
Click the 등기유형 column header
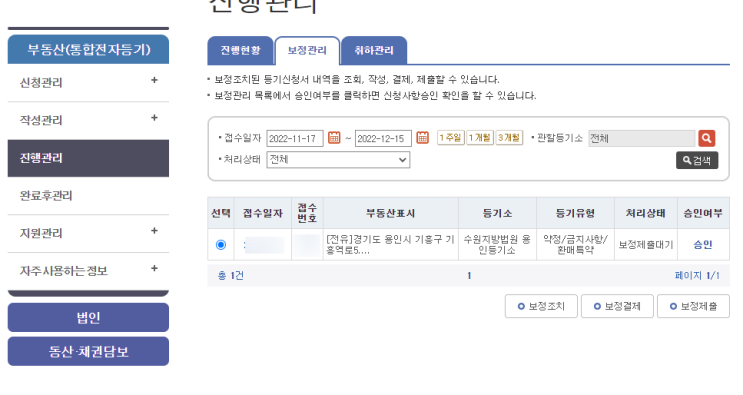(575, 213)
